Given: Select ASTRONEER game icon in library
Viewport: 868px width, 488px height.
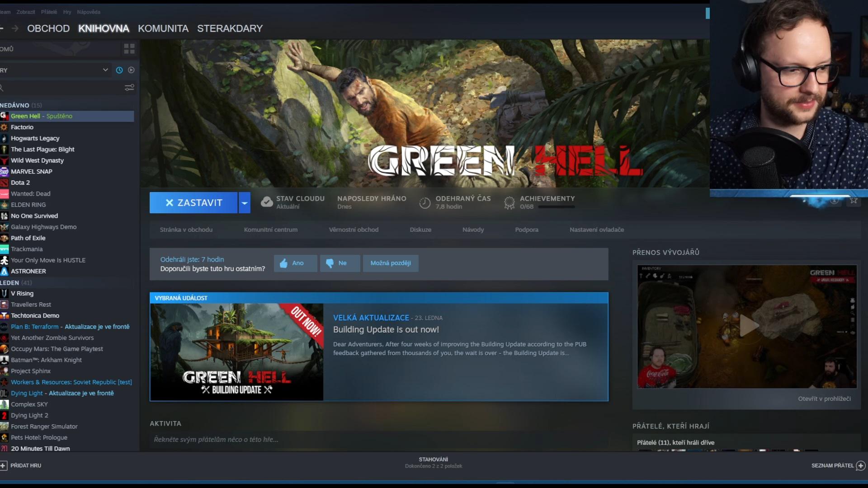Looking at the screenshot, I should click(x=4, y=272).
